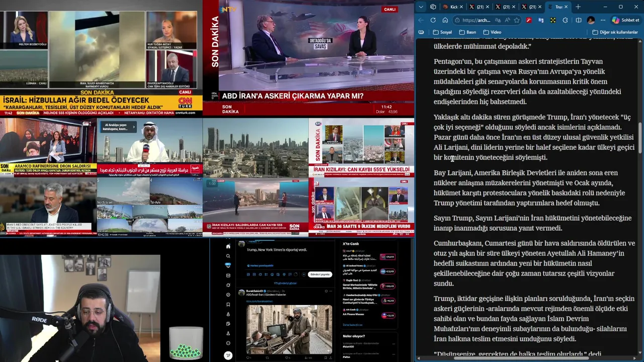Close the Kick browser tab

461,7
